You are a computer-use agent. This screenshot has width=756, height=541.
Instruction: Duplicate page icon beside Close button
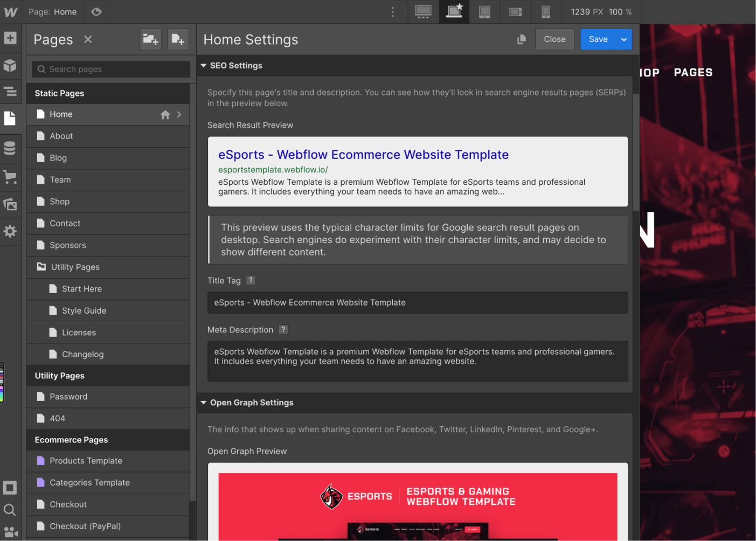521,39
